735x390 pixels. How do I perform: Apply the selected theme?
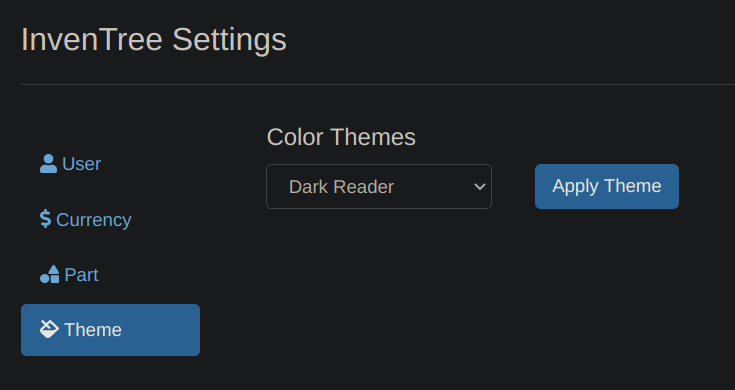click(x=607, y=186)
